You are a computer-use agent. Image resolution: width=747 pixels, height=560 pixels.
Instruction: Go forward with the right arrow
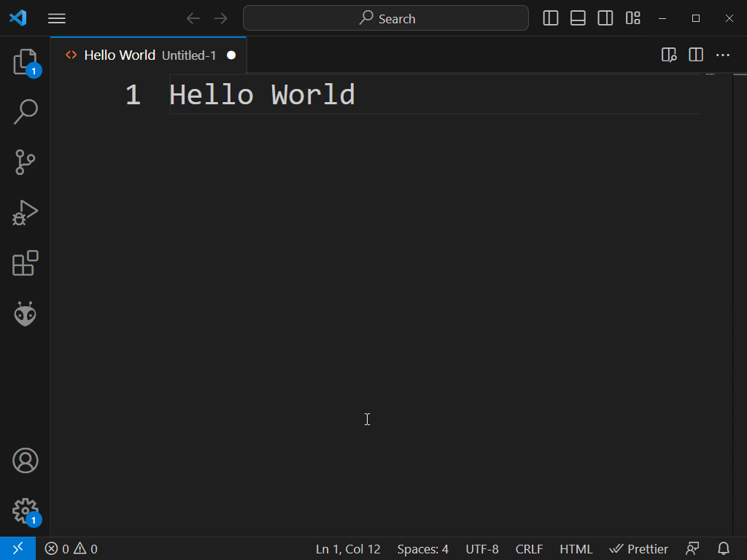(220, 18)
